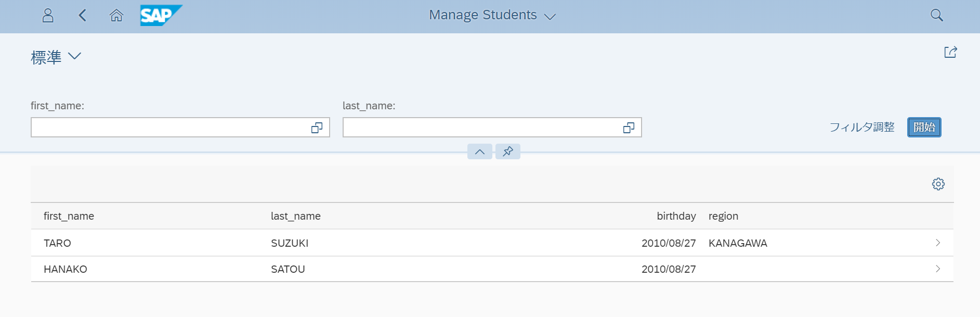The image size is (980, 317).
Task: Click the birthday column header
Action: (x=676, y=216)
